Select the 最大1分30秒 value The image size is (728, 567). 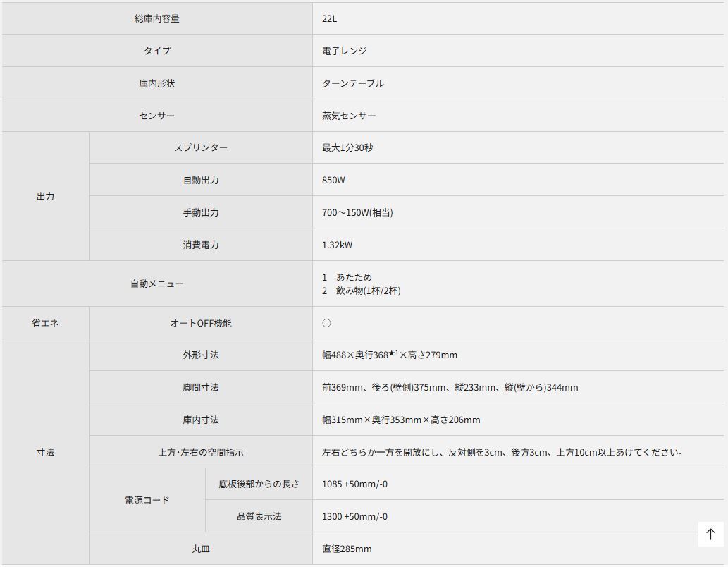pos(347,147)
